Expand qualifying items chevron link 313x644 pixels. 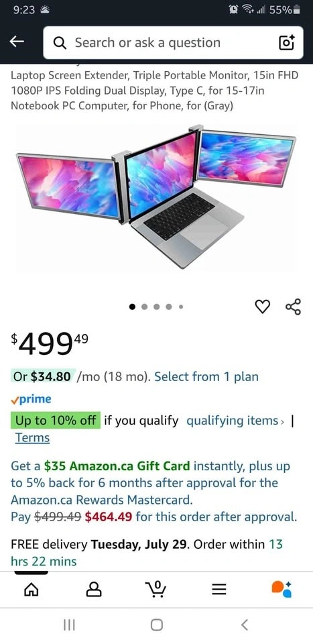click(235, 421)
